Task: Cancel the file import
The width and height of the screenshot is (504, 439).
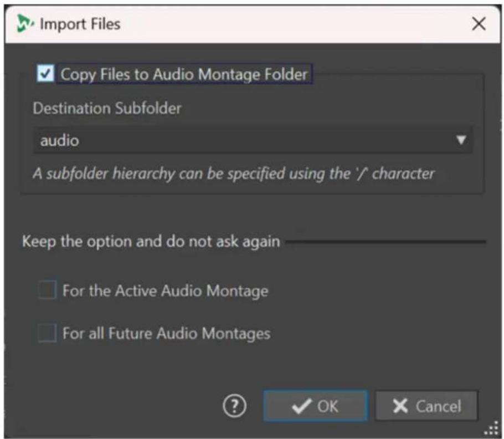Action: coord(426,406)
